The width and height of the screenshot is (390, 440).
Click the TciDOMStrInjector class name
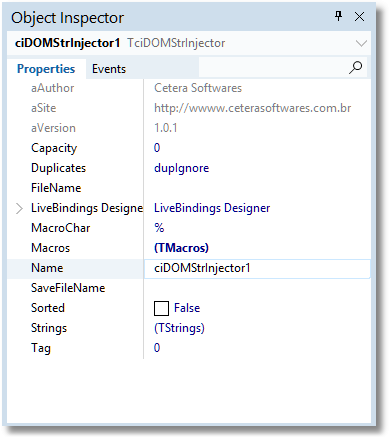click(x=176, y=43)
